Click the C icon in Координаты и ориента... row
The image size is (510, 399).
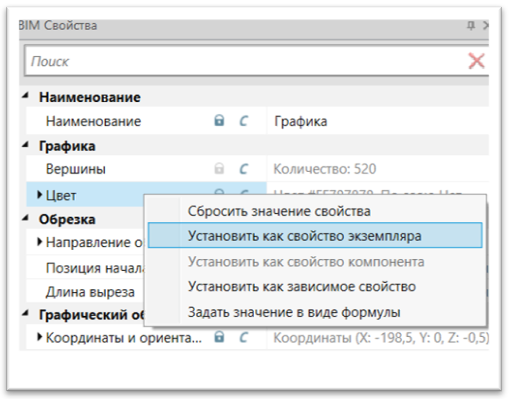(x=244, y=337)
